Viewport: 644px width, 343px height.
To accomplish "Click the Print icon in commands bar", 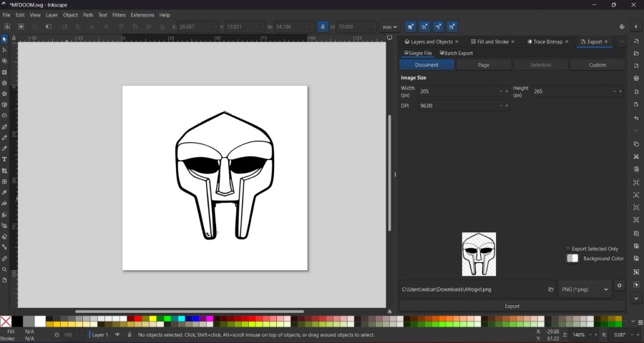I will pyautogui.click(x=636, y=78).
